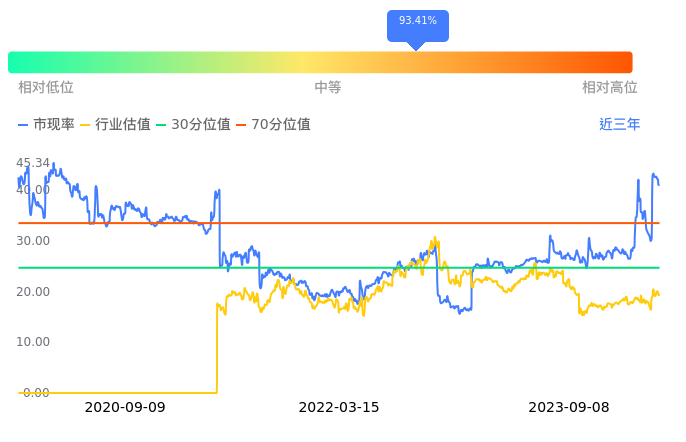This screenshot has width=686, height=442.
Task: Click the pointer arrow beneath the 93.41% tooltip
Action: 416,46
